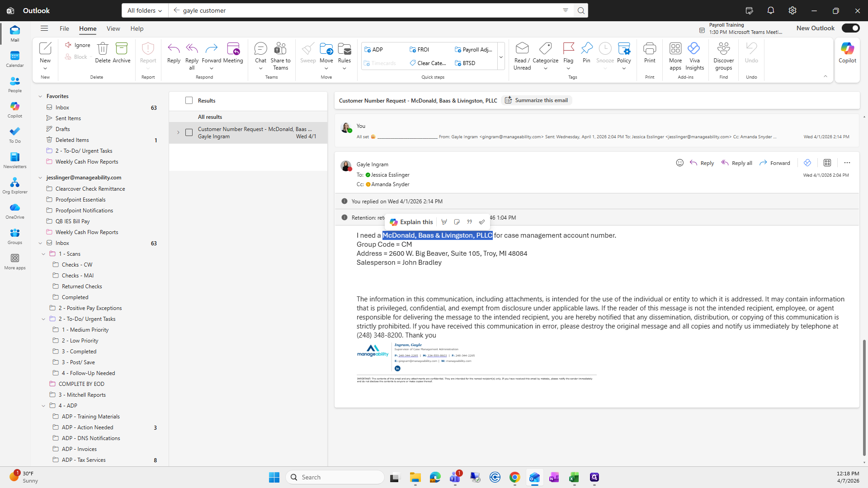Click Reply all in message header
This screenshot has height=488, width=868.
pyautogui.click(x=736, y=163)
